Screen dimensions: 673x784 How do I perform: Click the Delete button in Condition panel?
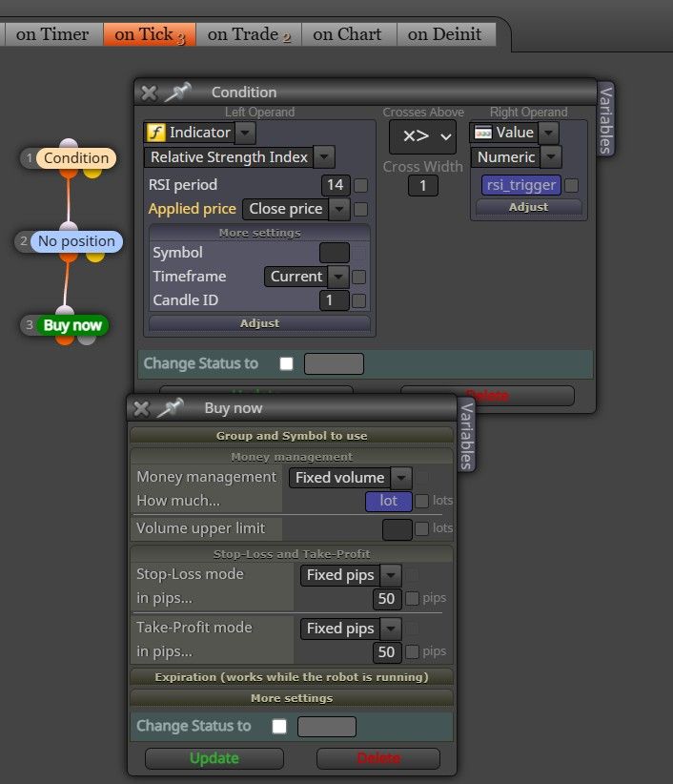(x=487, y=396)
